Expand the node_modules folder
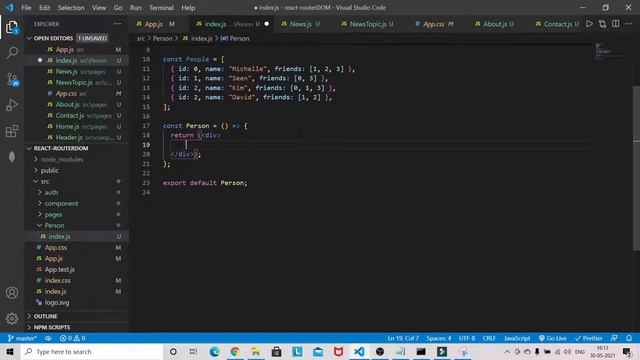The width and height of the screenshot is (640, 360). coord(62,159)
